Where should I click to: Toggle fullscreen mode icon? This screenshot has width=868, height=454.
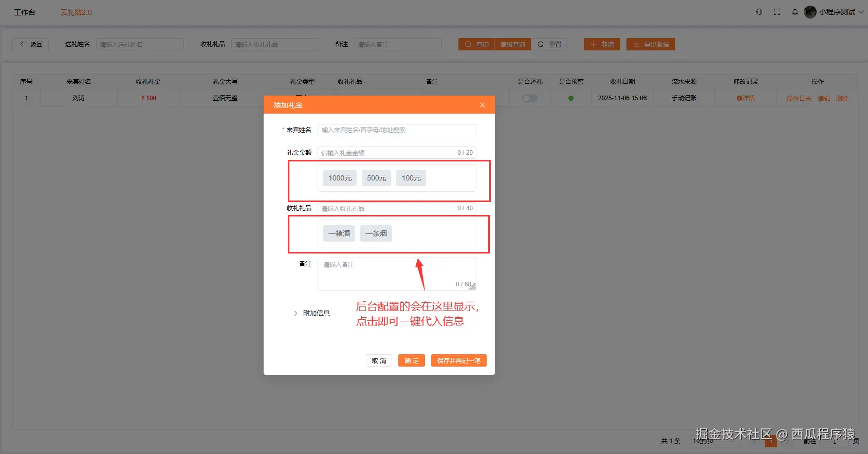tap(777, 12)
